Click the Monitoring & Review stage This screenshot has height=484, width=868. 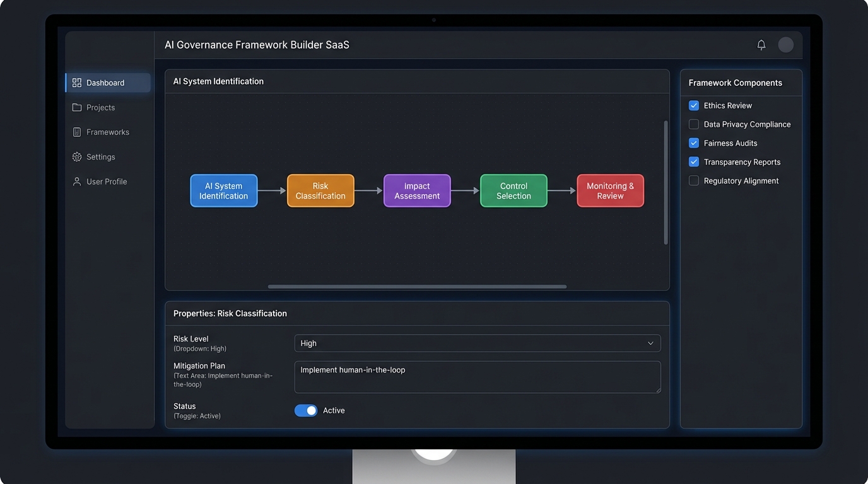[x=610, y=190]
